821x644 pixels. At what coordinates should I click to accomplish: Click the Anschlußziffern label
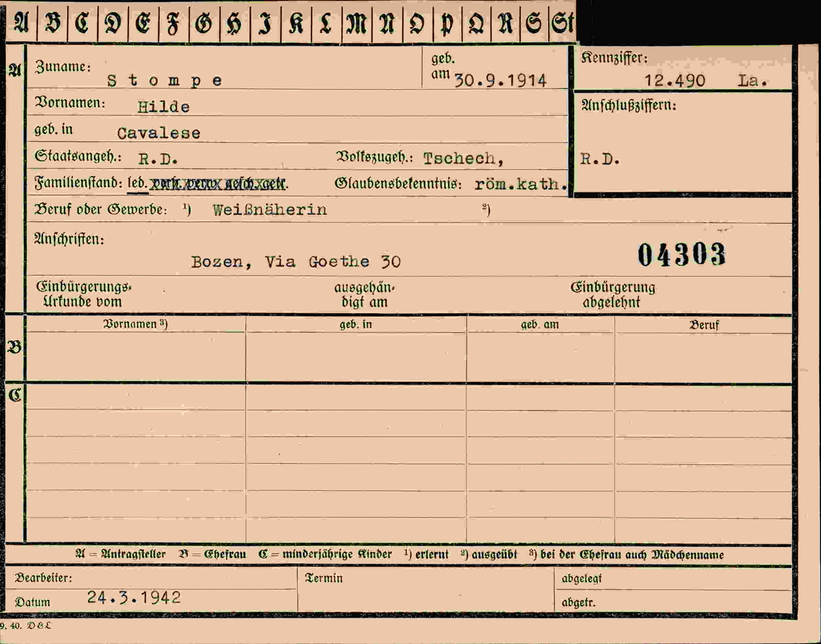[628, 105]
